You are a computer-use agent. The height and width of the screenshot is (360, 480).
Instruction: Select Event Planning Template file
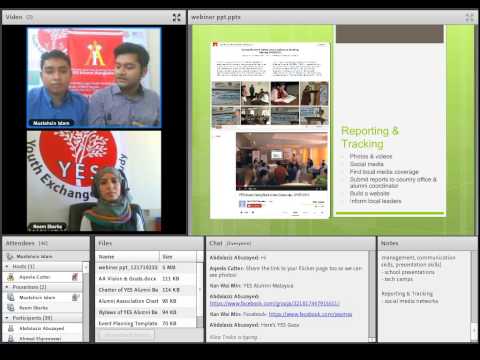(146, 323)
